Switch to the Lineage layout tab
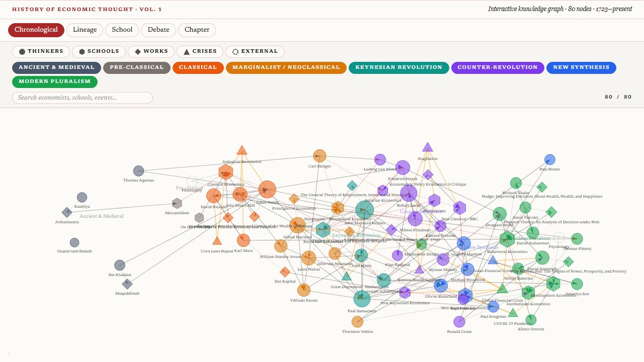Screen dimensions: 644x362 click(x=85, y=30)
